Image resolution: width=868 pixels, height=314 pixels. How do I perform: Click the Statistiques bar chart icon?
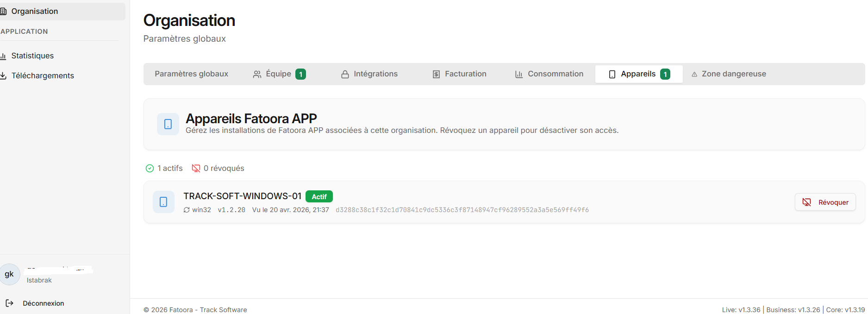pos(3,56)
